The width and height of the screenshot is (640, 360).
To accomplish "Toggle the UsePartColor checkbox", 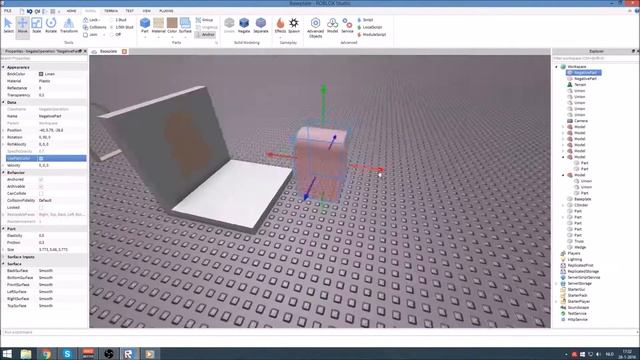I will tap(41, 158).
